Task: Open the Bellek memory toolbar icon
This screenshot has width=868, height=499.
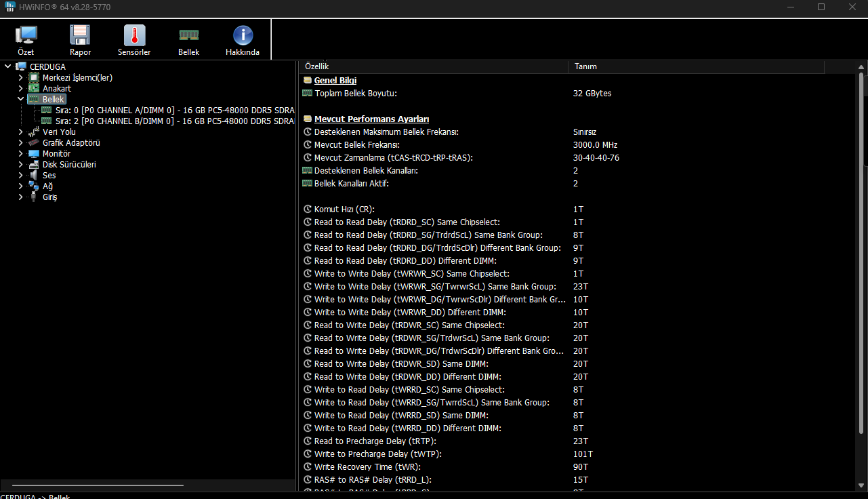Action: click(188, 41)
